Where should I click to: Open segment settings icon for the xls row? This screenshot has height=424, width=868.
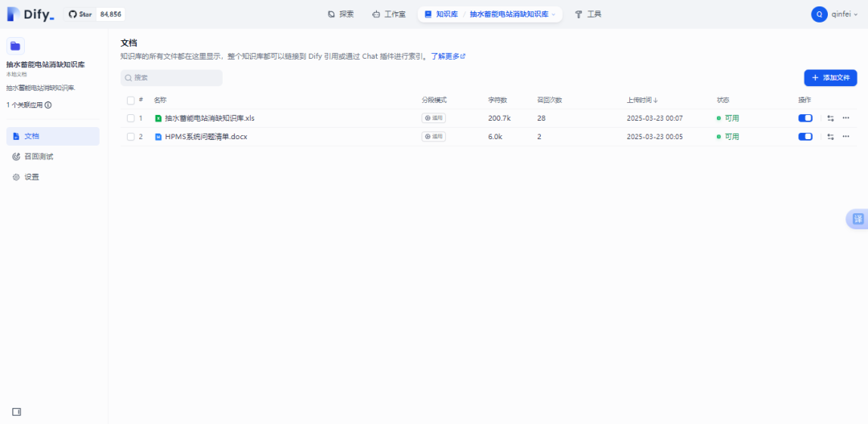[x=830, y=118]
